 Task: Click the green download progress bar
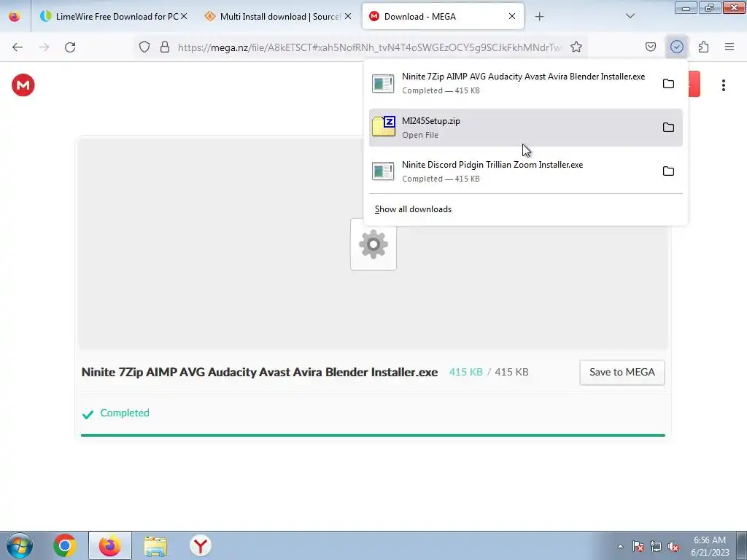(373, 435)
